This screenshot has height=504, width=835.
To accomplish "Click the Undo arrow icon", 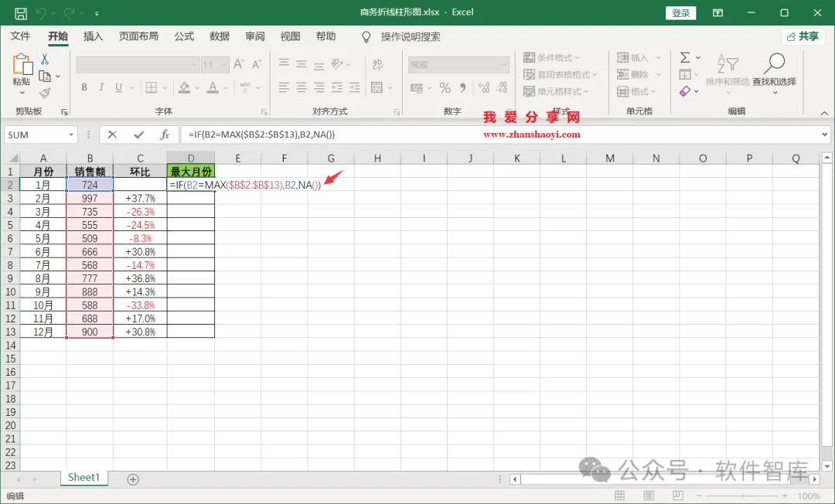I will (41, 13).
